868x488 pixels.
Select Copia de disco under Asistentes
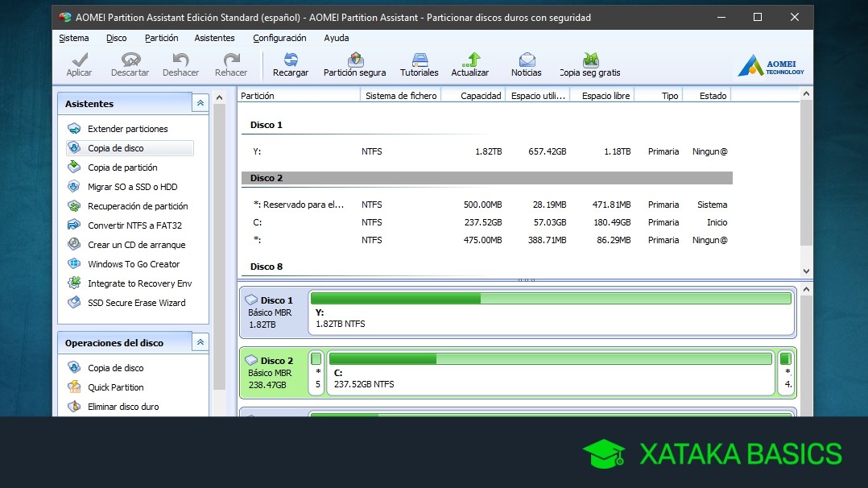pyautogui.click(x=130, y=148)
